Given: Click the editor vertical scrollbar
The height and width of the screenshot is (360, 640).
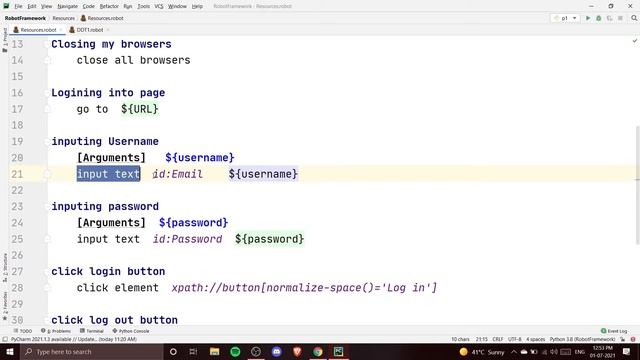Looking at the screenshot, I should click(x=637, y=186).
